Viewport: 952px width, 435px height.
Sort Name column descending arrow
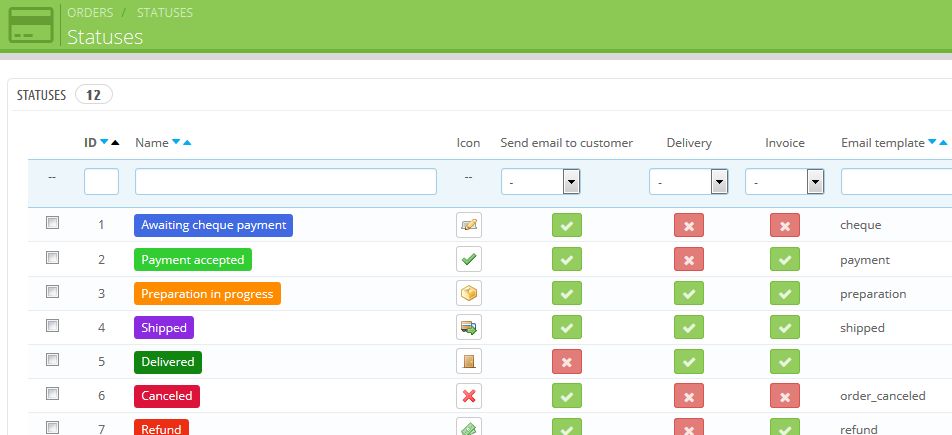(176, 142)
